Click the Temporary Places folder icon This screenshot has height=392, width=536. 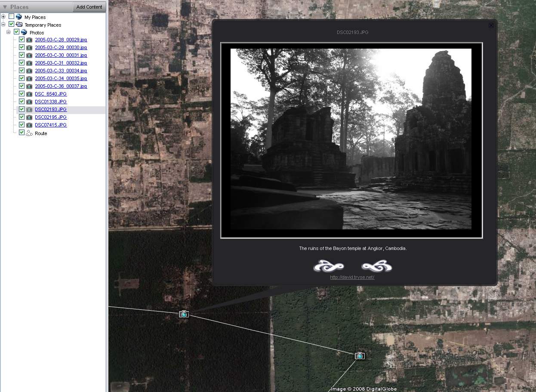[x=19, y=25]
